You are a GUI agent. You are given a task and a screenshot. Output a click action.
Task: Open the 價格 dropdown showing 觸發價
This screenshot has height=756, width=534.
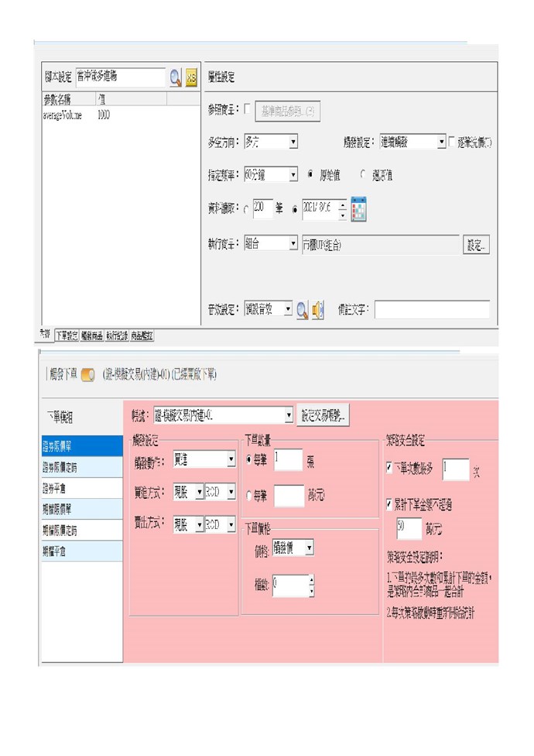(x=293, y=547)
